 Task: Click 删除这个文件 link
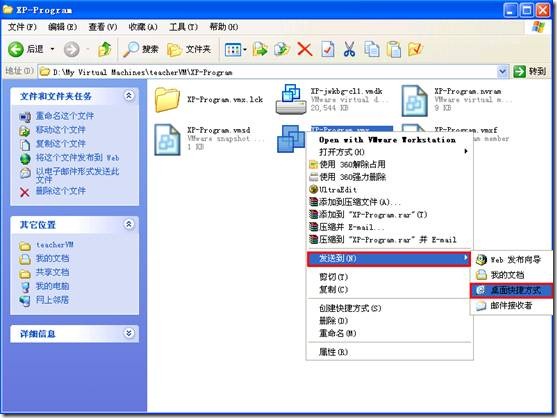60,191
